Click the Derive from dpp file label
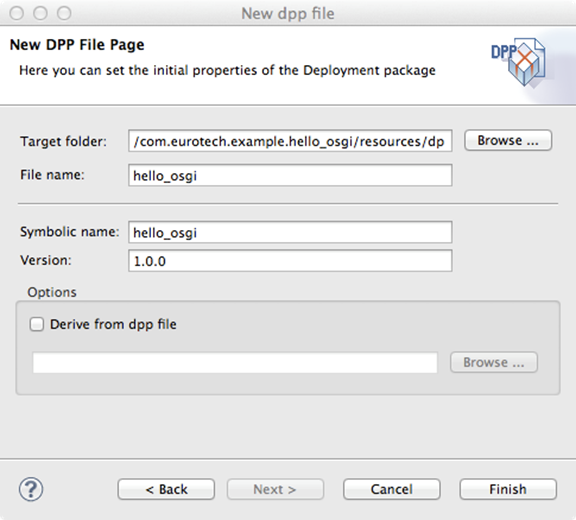This screenshot has height=520, width=576. pyautogui.click(x=113, y=324)
